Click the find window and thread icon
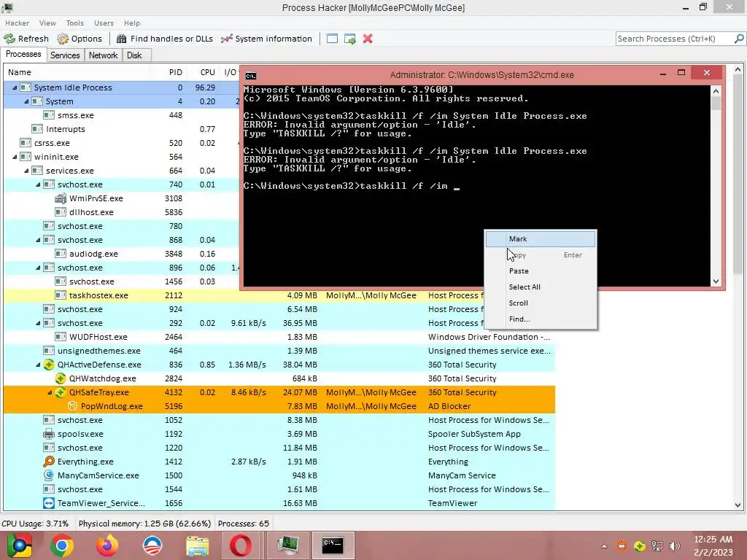747x560 pixels. (350, 39)
